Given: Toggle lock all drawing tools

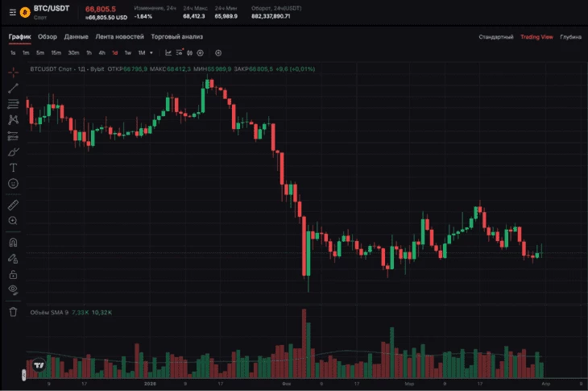Looking at the screenshot, I should [13, 274].
